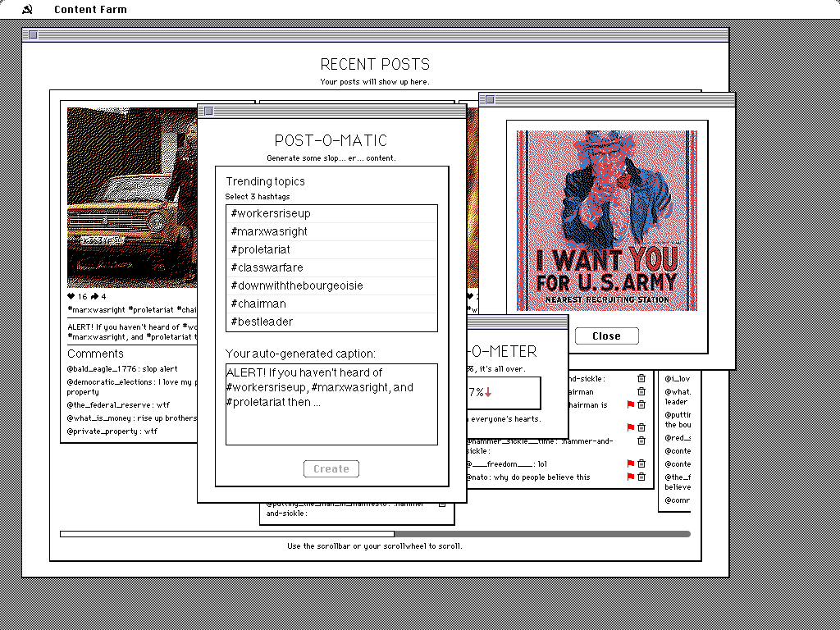Click the share arrow icon with 4 shares

[95, 296]
